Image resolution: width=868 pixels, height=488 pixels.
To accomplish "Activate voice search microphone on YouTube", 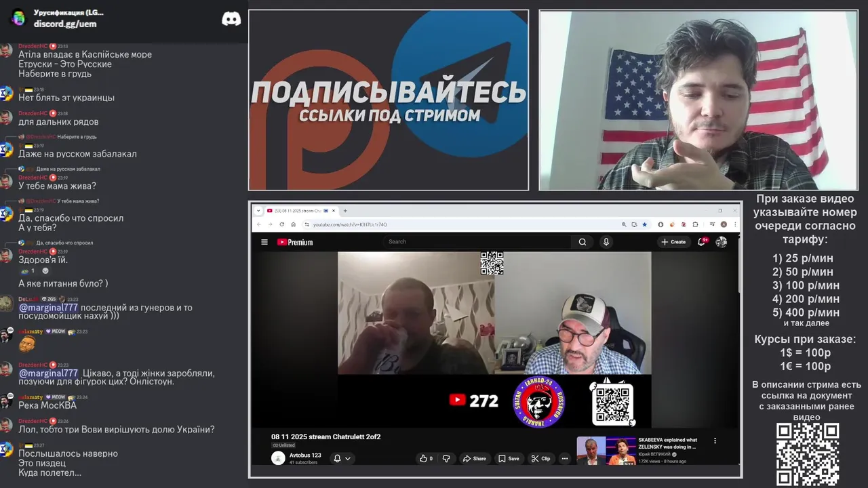I will [x=606, y=242].
